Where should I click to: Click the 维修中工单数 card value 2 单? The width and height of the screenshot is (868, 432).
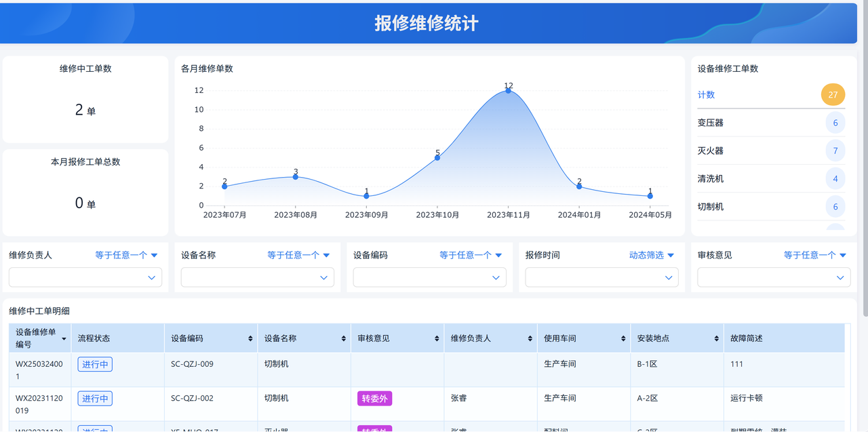pos(85,110)
